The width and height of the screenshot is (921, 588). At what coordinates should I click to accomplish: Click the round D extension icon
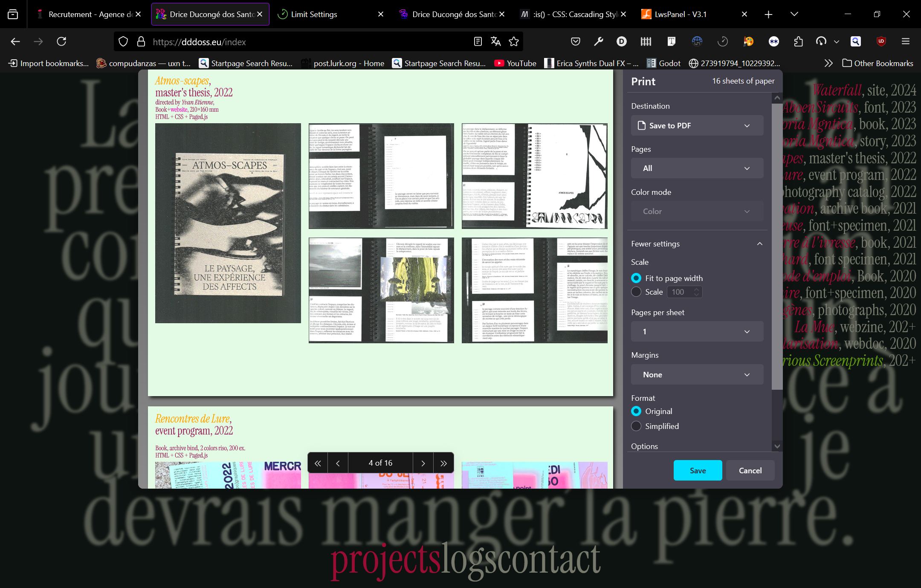[x=622, y=41]
